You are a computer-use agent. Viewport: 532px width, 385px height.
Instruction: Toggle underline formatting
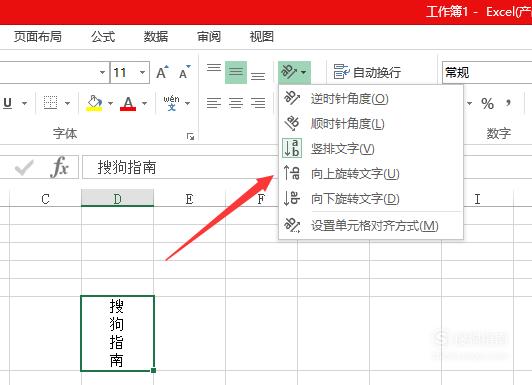[x=7, y=103]
